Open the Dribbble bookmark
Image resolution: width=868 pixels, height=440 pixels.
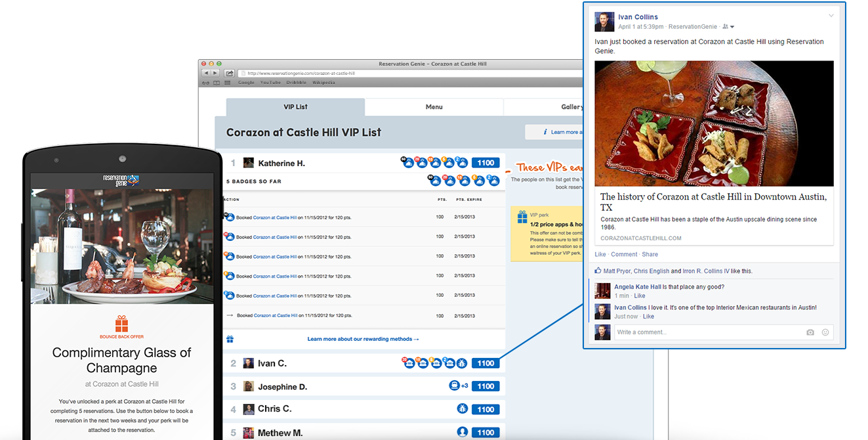click(x=297, y=83)
